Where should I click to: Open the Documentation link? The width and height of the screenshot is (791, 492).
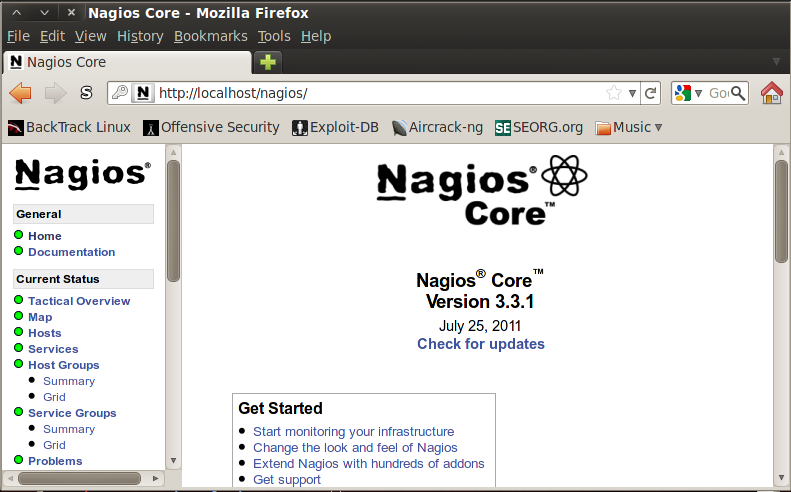(72, 252)
